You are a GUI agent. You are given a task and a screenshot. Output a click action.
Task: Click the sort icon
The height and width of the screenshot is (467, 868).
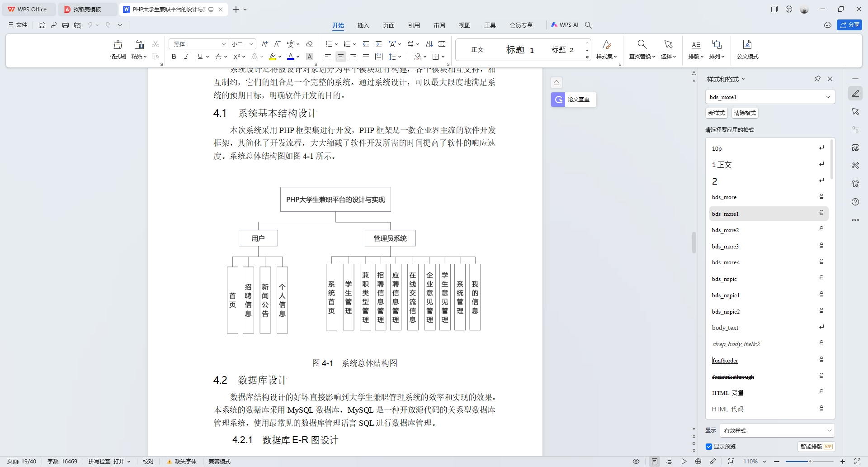click(x=429, y=44)
